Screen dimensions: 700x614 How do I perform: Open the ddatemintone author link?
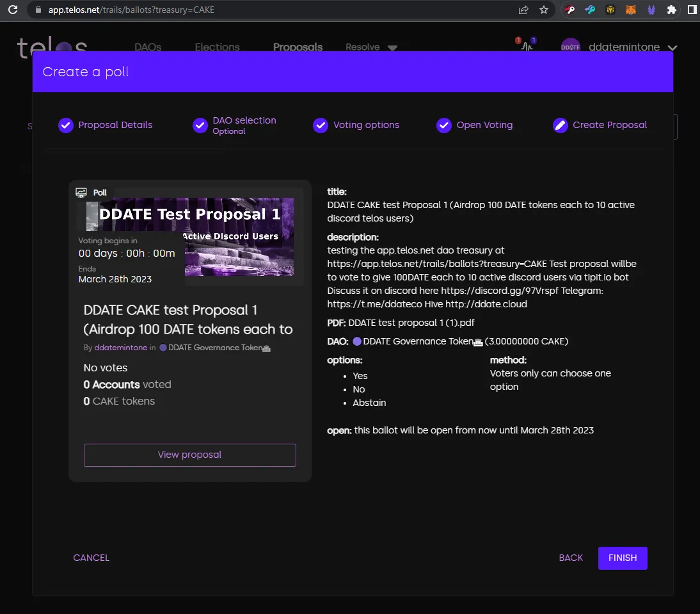[120, 348]
